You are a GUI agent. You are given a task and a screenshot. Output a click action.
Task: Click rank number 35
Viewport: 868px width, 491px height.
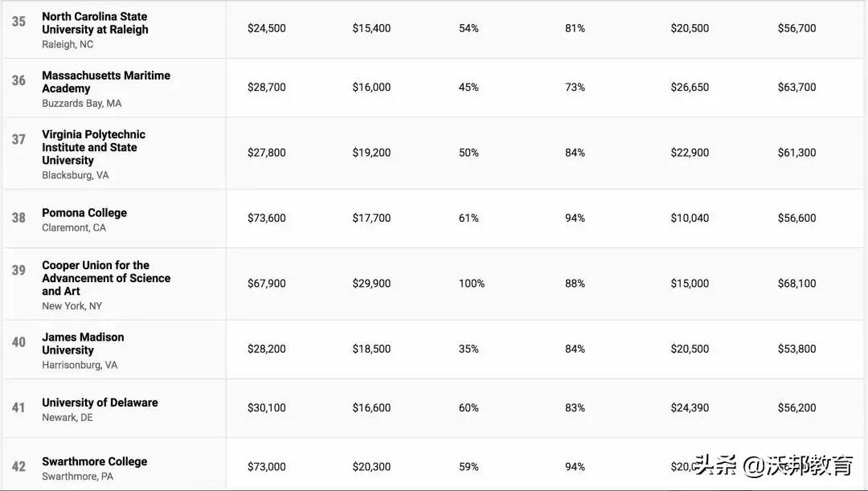click(x=18, y=22)
